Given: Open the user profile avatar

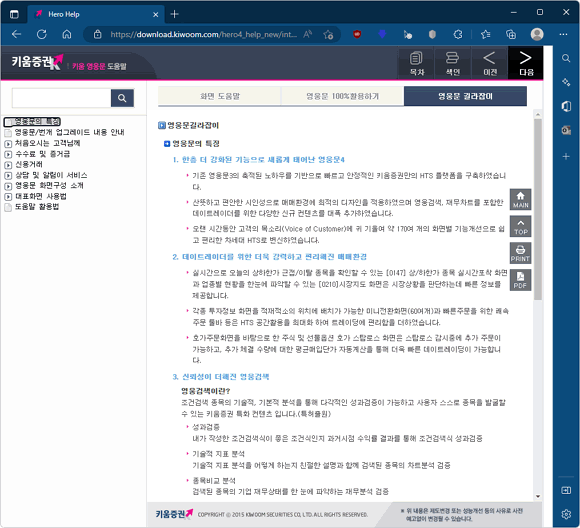Looking at the screenshot, I should click(537, 34).
